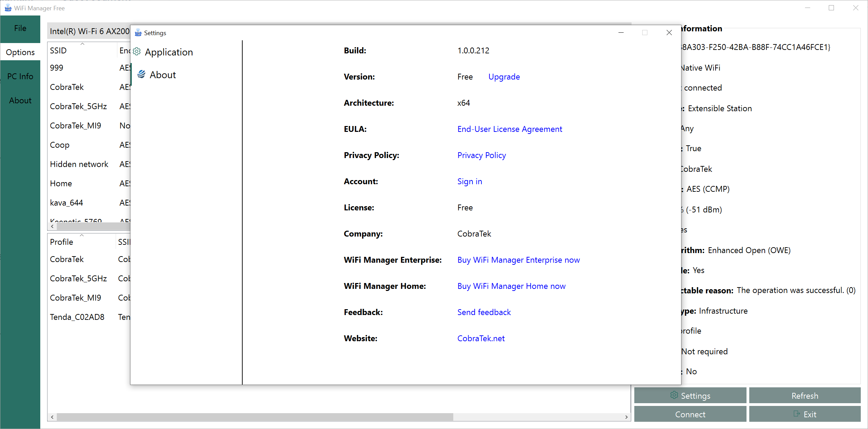Select the Options sidebar tab

pos(20,52)
